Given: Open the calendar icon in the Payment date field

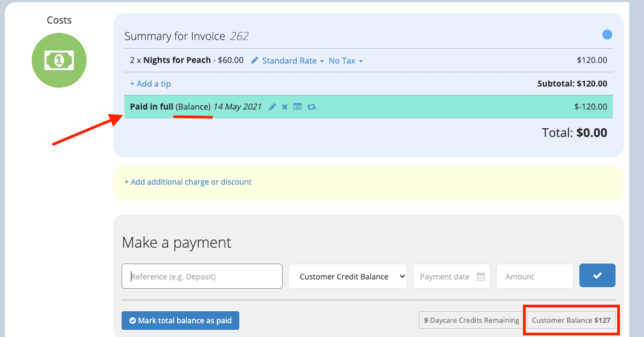Looking at the screenshot, I should [x=481, y=277].
